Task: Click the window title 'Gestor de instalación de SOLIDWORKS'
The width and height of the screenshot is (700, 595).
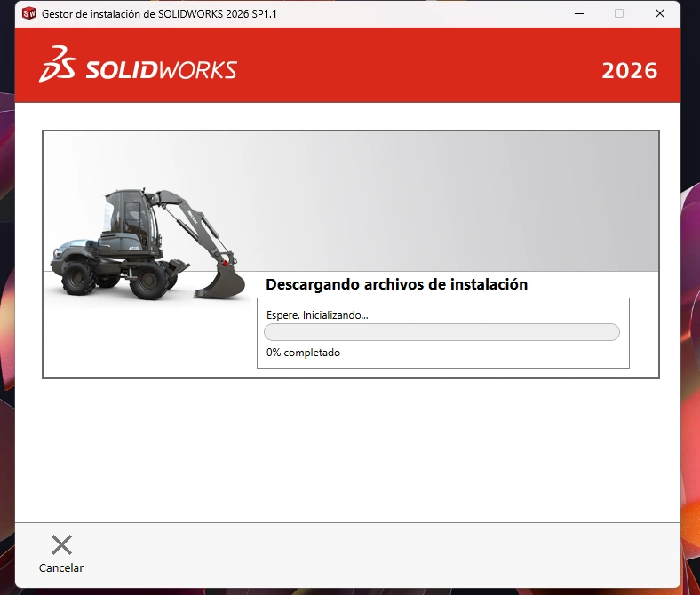Action: 159,14
